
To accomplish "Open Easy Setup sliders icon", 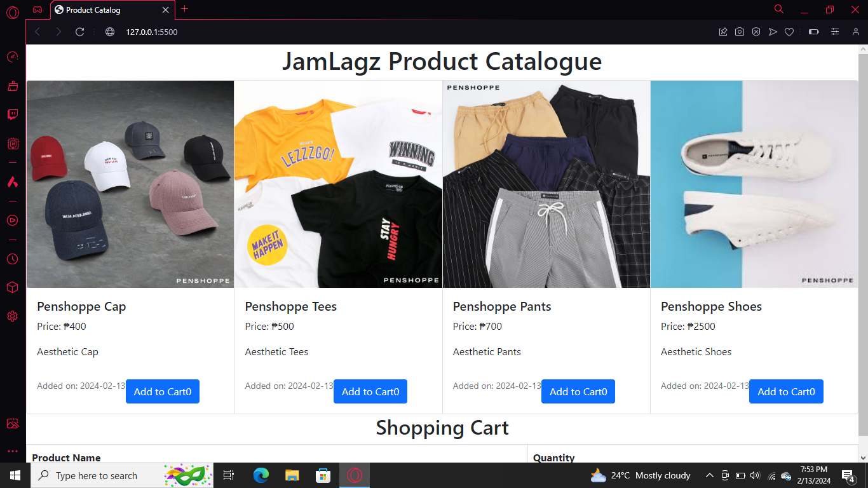I will tap(835, 32).
